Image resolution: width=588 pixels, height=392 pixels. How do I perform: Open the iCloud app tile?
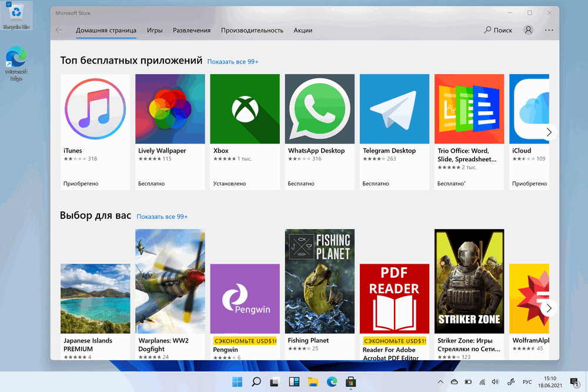(x=529, y=132)
